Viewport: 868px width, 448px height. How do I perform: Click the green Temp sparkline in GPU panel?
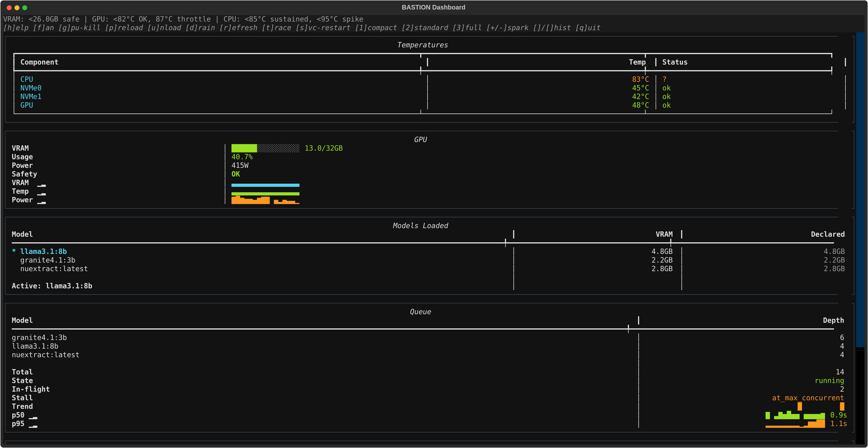[265, 193]
